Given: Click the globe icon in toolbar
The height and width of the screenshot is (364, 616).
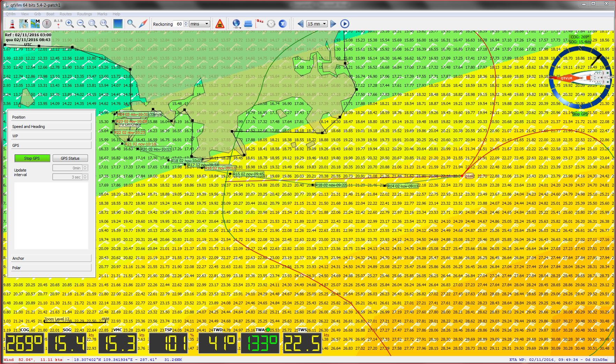Looking at the screenshot, I should click(237, 24).
